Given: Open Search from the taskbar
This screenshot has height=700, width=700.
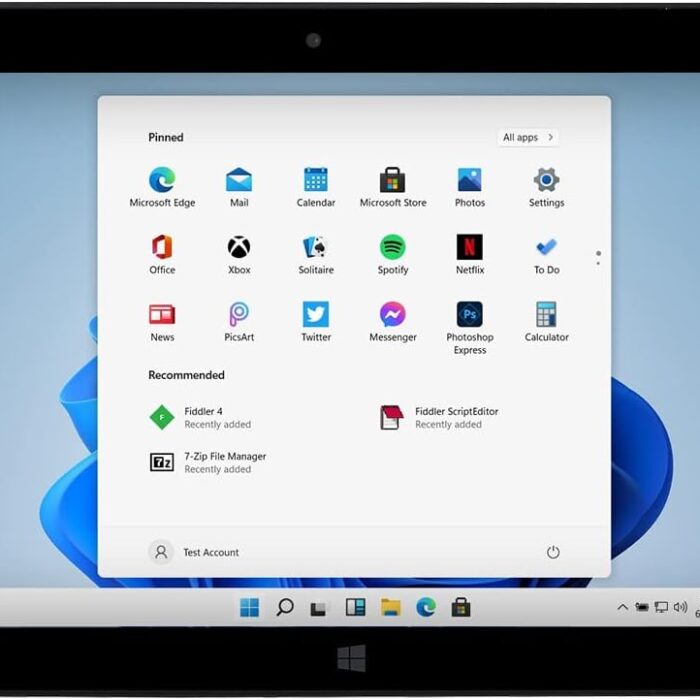Looking at the screenshot, I should pyautogui.click(x=284, y=607).
